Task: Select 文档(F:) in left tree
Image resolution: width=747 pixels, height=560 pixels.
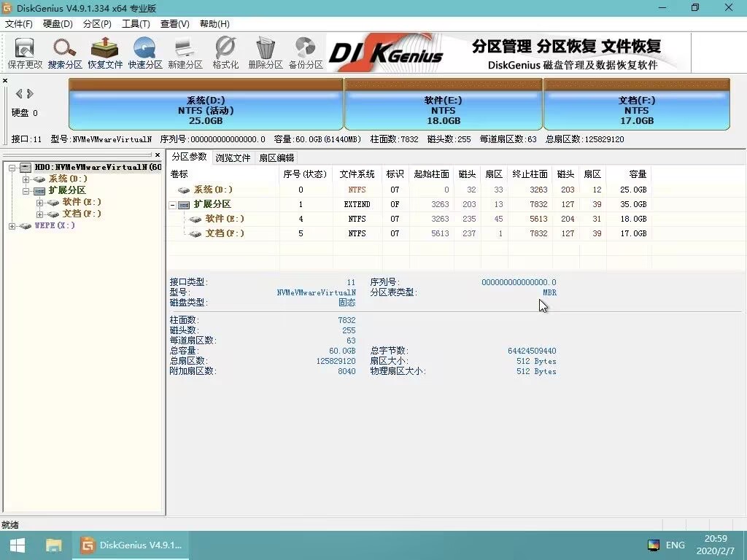Action: (82, 214)
